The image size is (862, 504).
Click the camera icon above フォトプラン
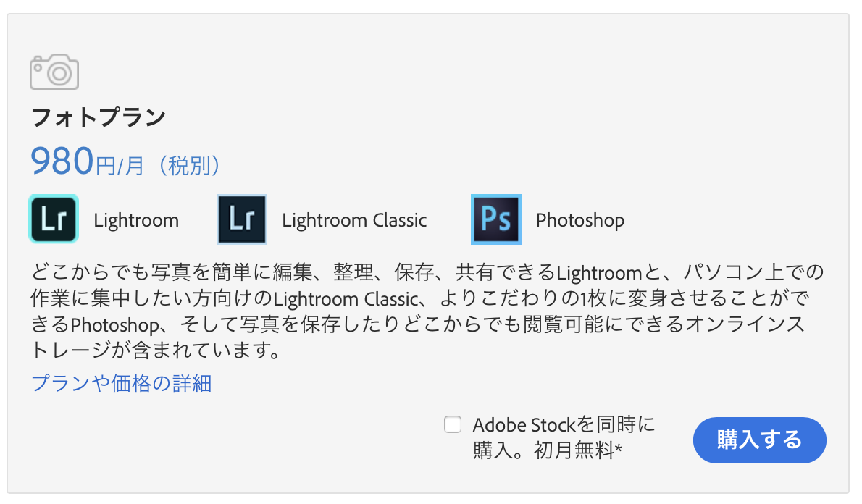(54, 72)
